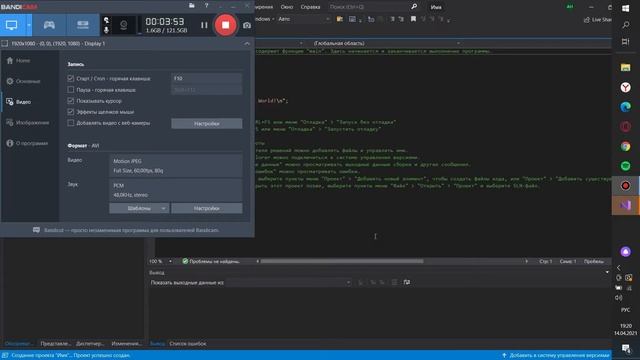Open the Авто platform dropdown
640x360 pixels.
[x=304, y=19]
